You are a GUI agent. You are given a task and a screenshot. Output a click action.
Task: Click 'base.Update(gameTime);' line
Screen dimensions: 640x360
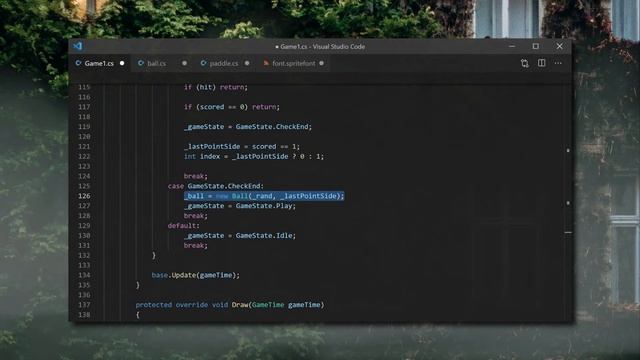(x=196, y=275)
